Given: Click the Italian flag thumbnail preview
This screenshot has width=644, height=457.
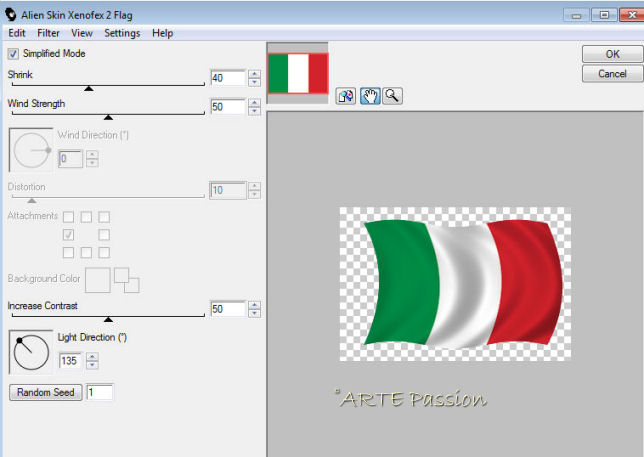Looking at the screenshot, I should pos(298,73).
